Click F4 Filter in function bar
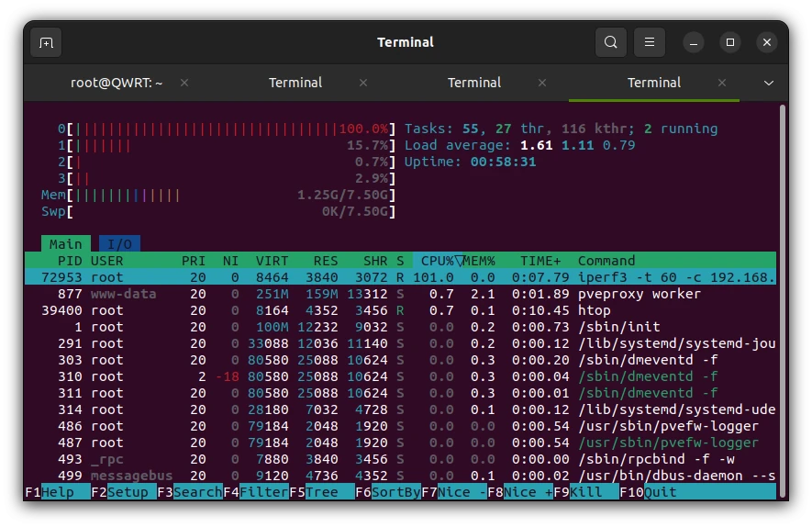The image size is (812, 527). pos(256,492)
